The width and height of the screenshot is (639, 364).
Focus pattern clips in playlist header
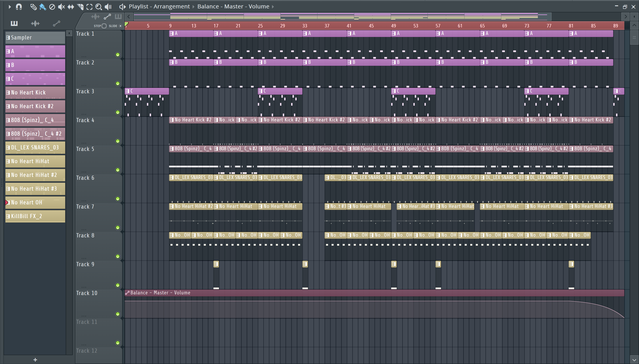click(118, 17)
